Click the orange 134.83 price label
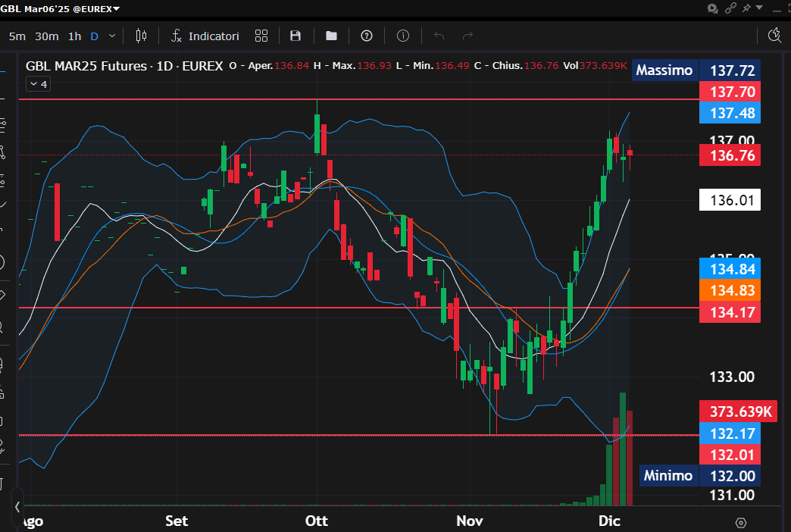Viewport: 791px width, 532px height. (x=731, y=290)
